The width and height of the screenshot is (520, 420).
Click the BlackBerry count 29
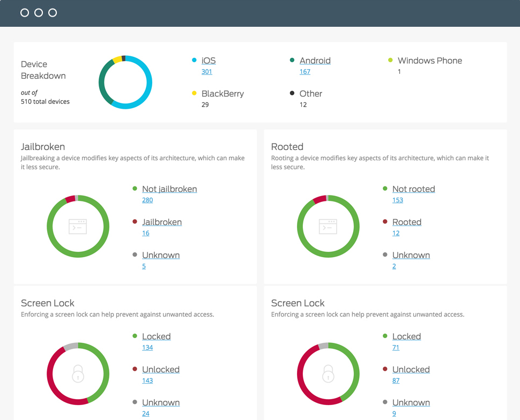[x=205, y=105]
